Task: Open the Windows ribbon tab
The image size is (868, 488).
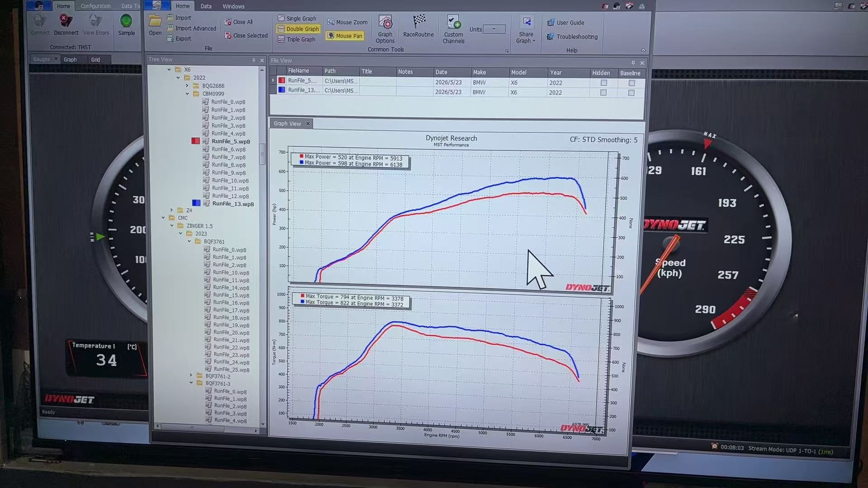Action: coord(233,6)
